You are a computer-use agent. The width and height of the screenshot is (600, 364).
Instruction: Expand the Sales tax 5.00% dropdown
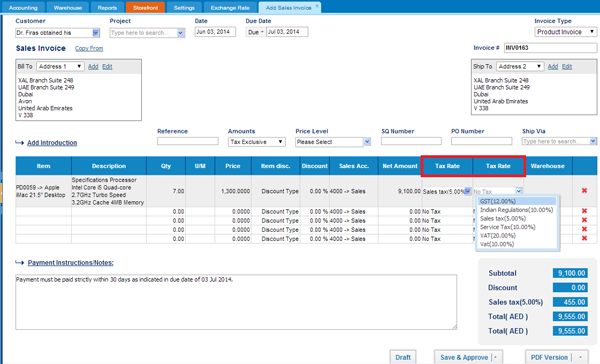pyautogui.click(x=467, y=191)
